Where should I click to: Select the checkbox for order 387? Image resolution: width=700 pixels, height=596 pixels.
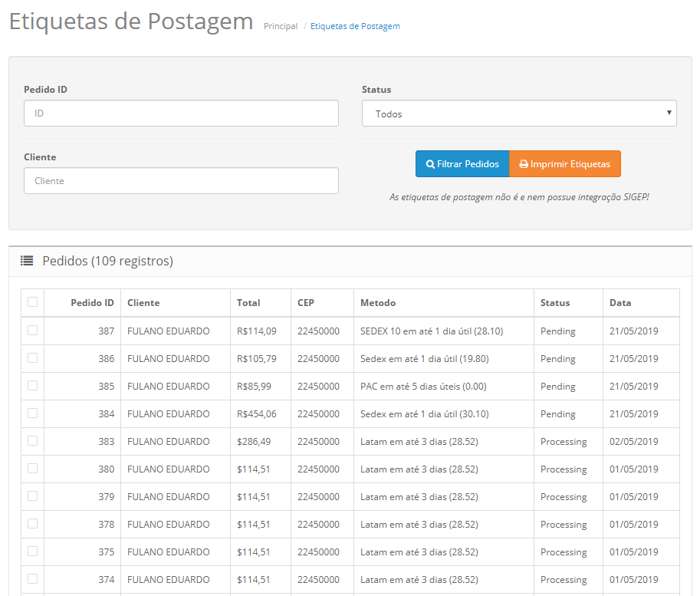pyautogui.click(x=32, y=331)
